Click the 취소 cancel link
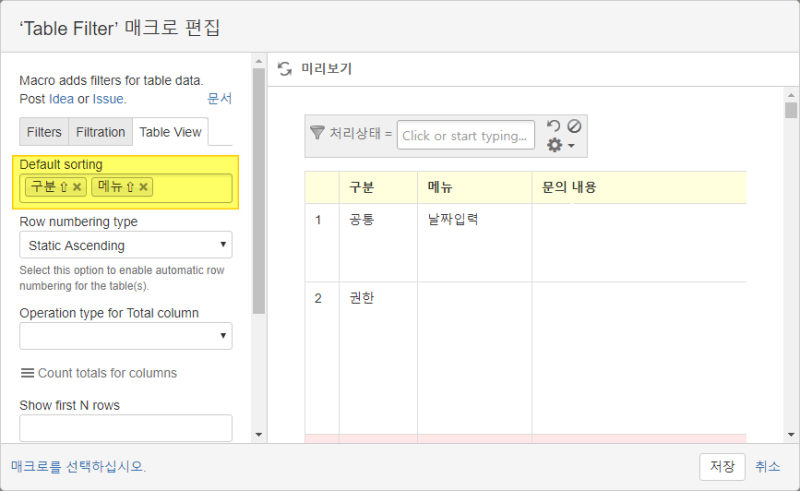The width and height of the screenshot is (800, 491). 767,467
